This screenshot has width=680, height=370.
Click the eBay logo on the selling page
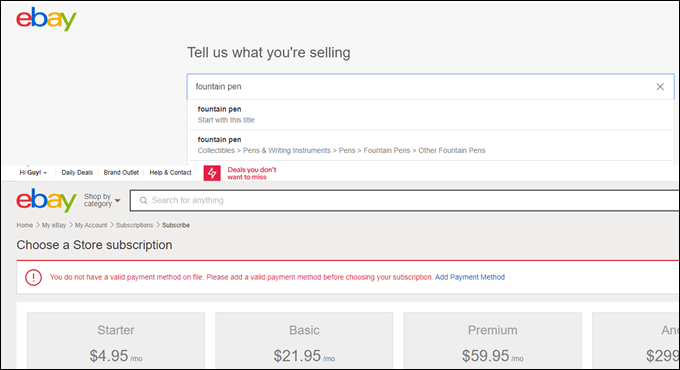pos(46,20)
